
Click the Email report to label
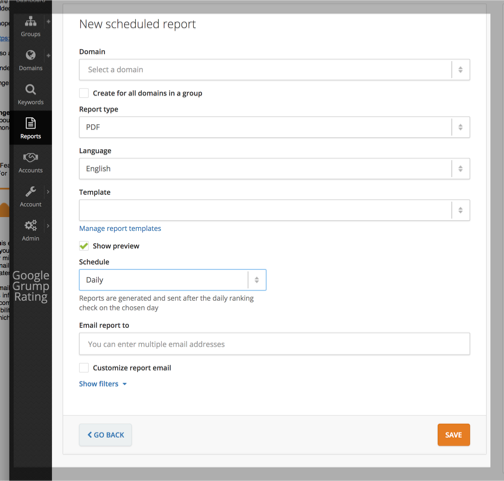tap(104, 325)
